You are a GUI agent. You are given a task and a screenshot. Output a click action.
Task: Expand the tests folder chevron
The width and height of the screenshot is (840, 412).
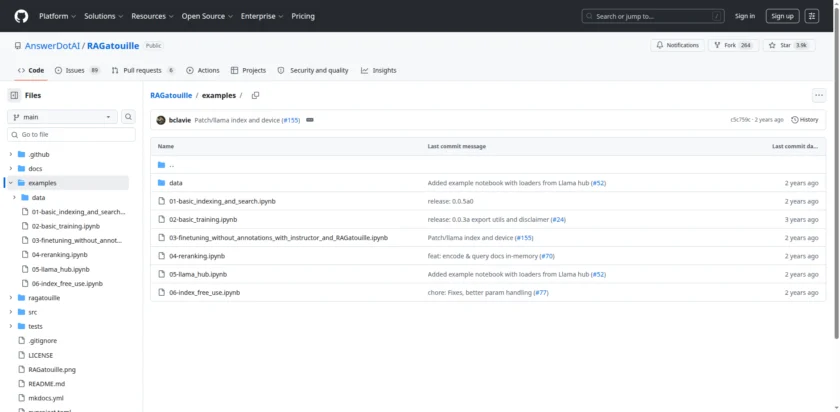point(10,326)
